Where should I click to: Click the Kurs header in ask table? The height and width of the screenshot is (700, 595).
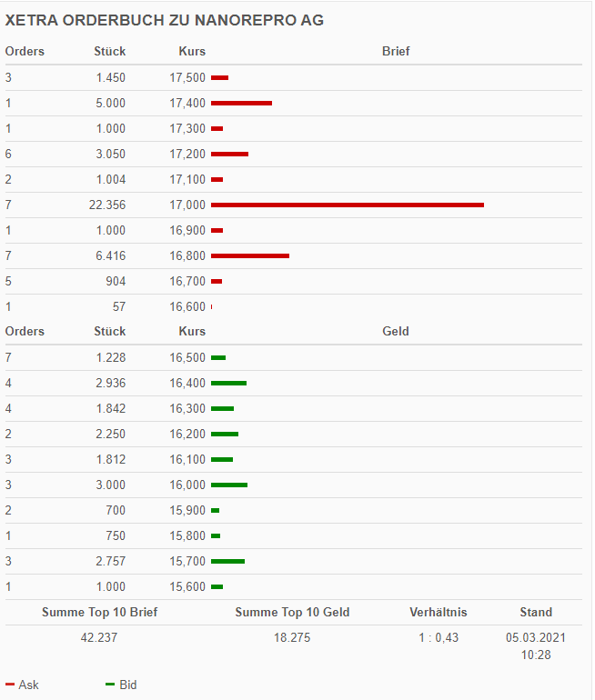tap(192, 51)
